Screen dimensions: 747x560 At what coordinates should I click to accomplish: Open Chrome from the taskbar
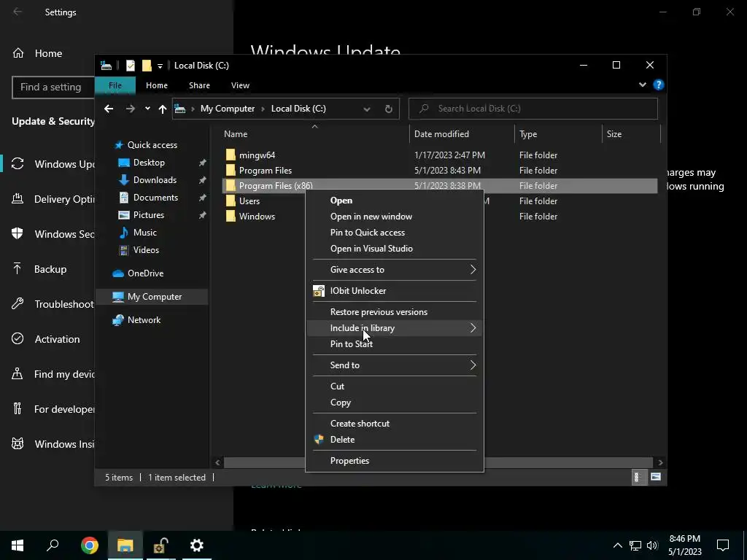coord(90,545)
